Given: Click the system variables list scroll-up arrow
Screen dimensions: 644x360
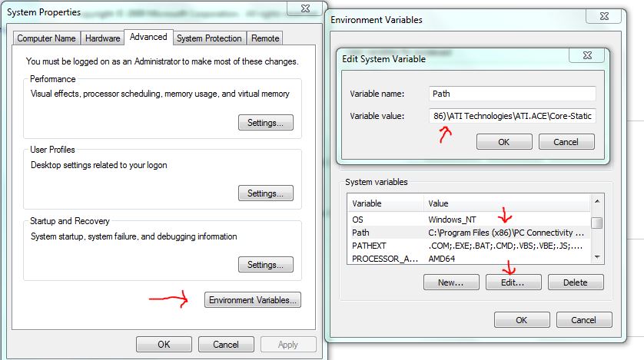Looking at the screenshot, I should click(x=597, y=203).
